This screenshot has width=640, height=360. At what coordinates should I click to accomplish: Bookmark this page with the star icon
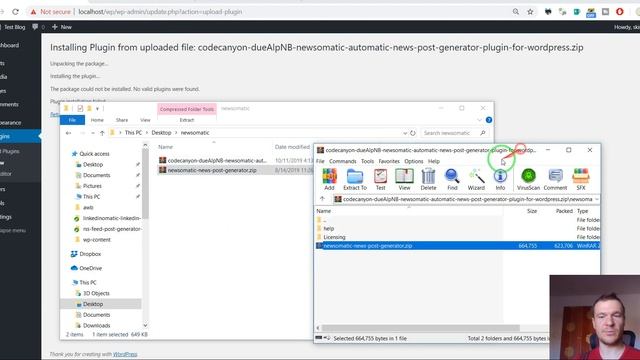[530, 12]
